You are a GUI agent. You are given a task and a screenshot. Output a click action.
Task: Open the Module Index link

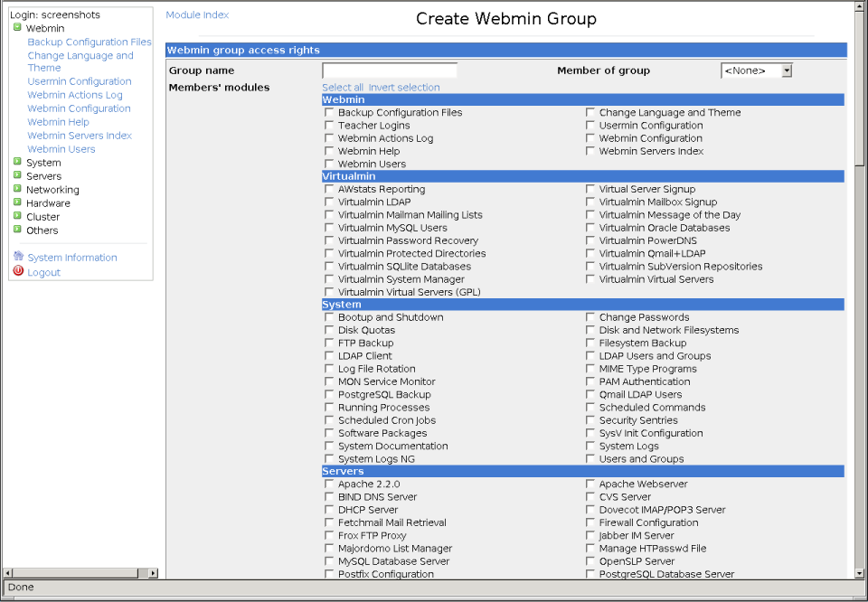pyautogui.click(x=197, y=15)
